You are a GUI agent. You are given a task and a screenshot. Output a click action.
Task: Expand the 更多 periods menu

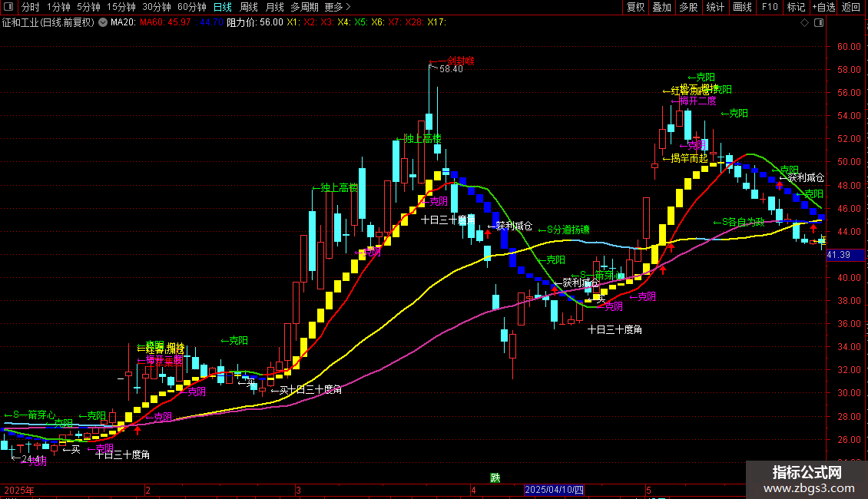pyautogui.click(x=337, y=7)
